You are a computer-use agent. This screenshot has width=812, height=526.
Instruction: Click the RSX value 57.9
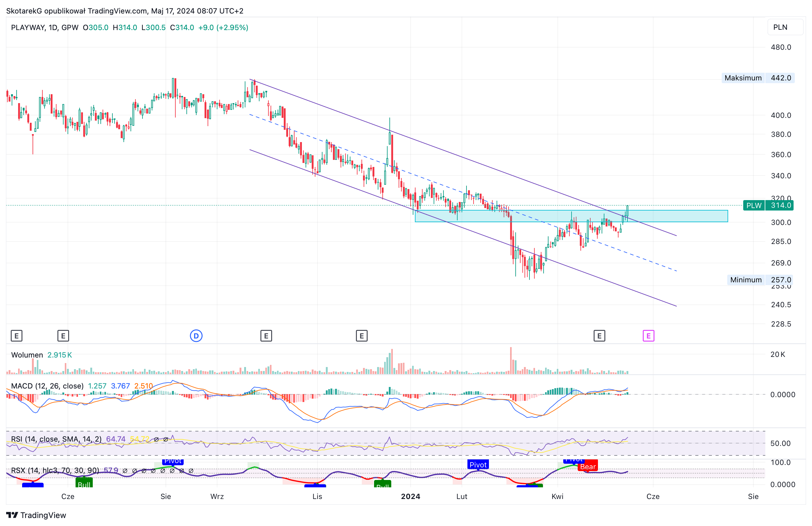(111, 470)
